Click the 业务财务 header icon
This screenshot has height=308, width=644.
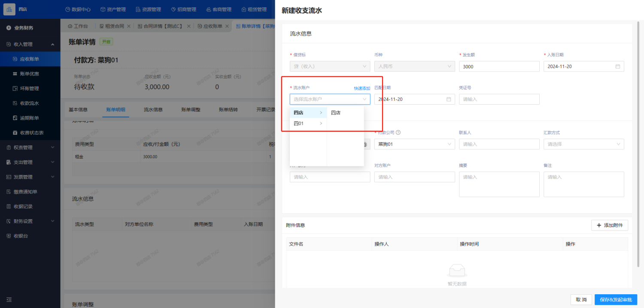[9, 28]
